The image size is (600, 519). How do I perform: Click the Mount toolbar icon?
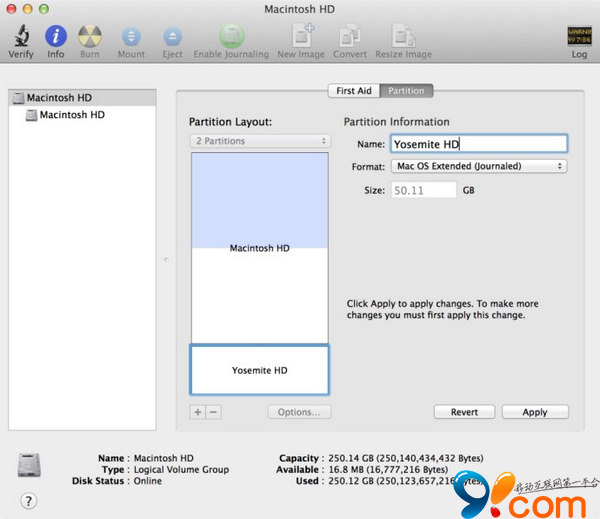point(131,36)
